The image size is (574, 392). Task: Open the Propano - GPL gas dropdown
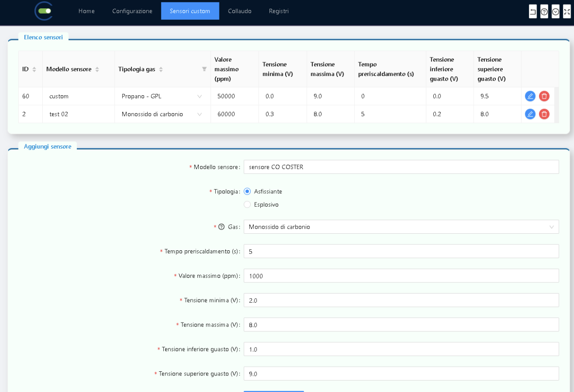pyautogui.click(x=162, y=96)
